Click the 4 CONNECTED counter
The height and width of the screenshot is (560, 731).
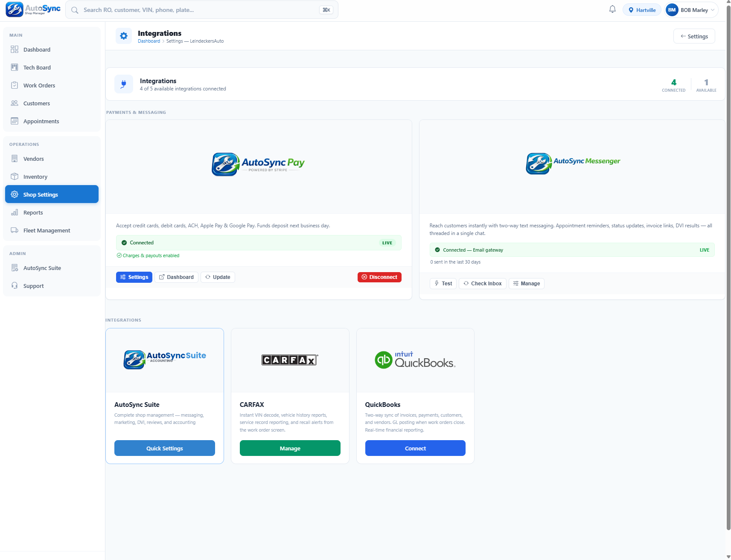coord(673,85)
